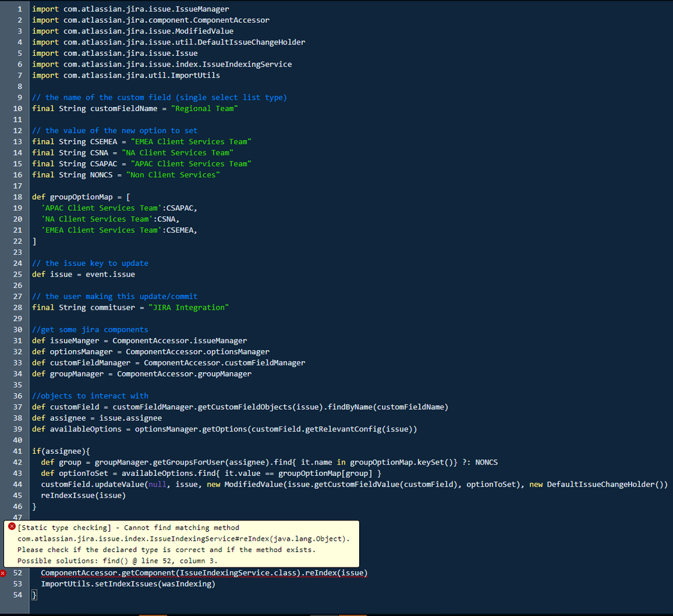Click the import IssueManager line
The height and width of the screenshot is (616, 673).
point(131,9)
